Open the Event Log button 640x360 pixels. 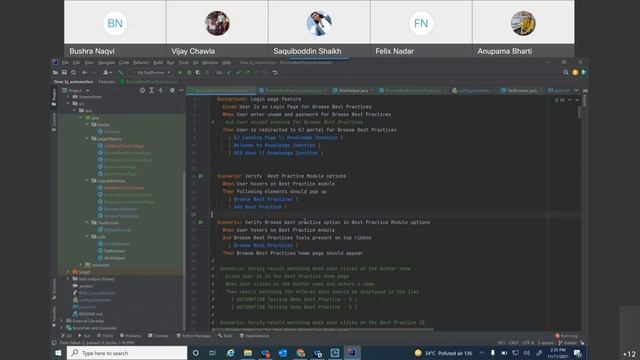pyautogui.click(x=567, y=336)
